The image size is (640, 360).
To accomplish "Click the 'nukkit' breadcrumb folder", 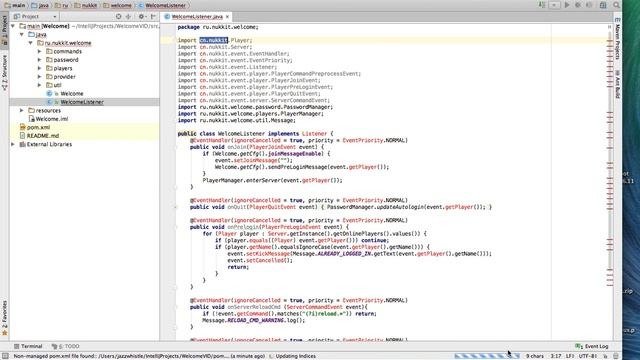I will [x=86, y=5].
